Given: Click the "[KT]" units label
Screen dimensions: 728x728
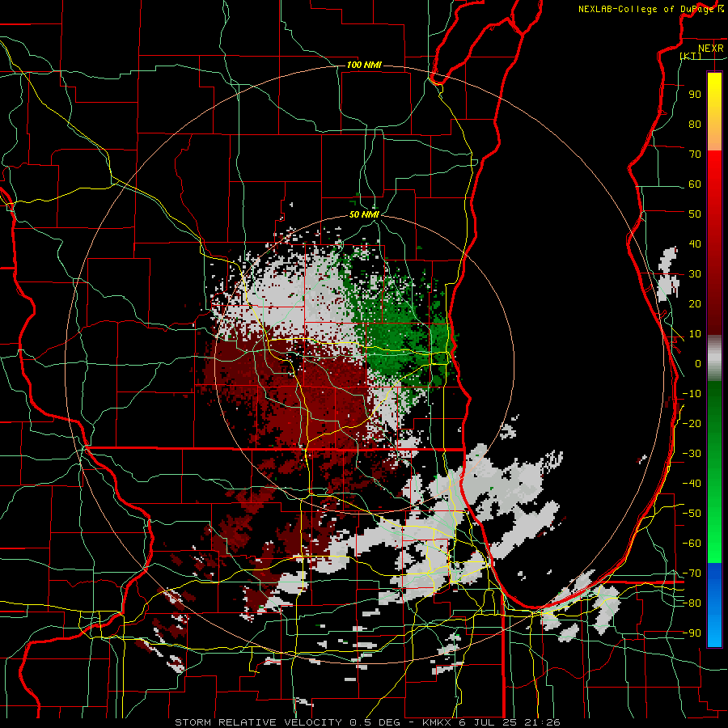Looking at the screenshot, I should (691, 56).
